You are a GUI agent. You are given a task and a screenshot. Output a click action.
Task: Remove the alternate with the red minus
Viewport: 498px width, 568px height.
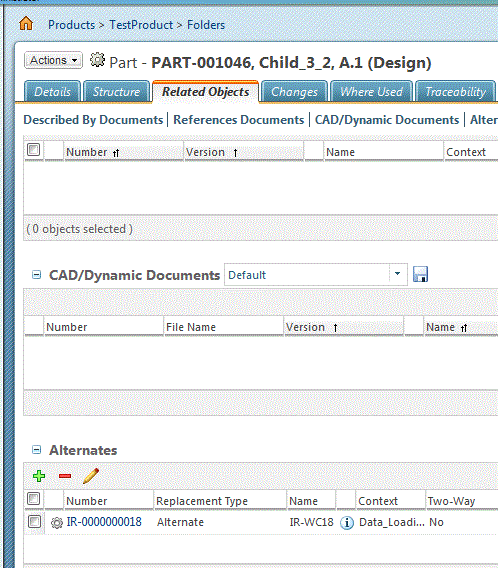coord(65,476)
